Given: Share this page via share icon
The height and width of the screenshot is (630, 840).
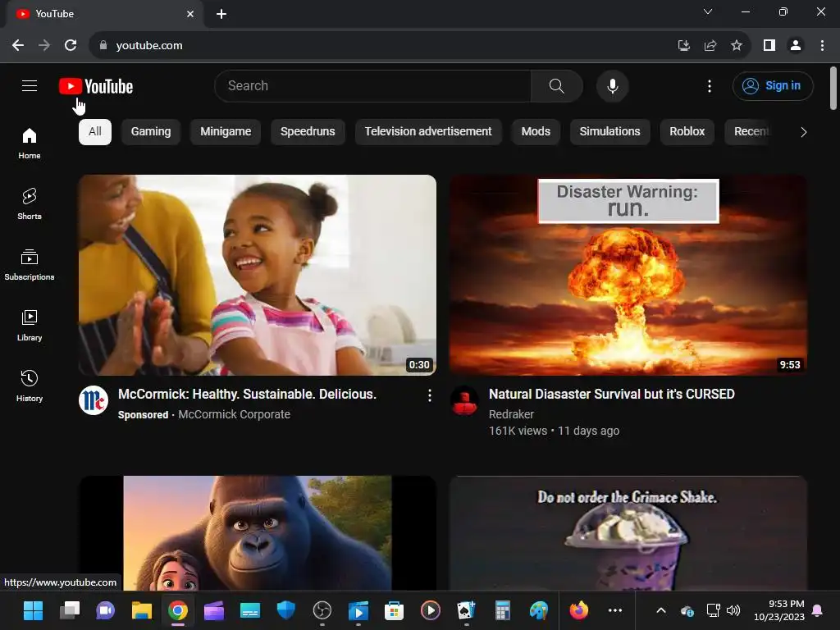Looking at the screenshot, I should click(710, 46).
